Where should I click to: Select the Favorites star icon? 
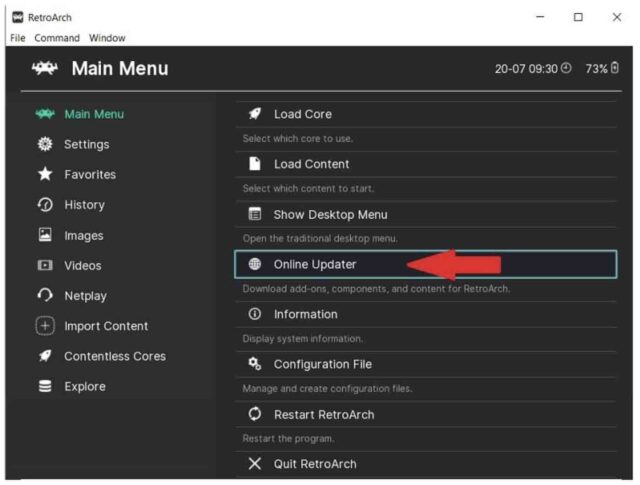point(44,174)
